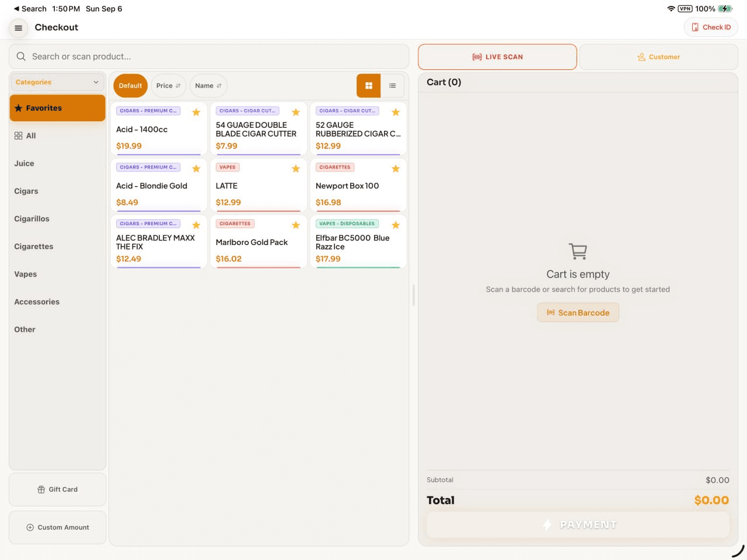
Task: Add a Gift Card
Action: click(57, 489)
